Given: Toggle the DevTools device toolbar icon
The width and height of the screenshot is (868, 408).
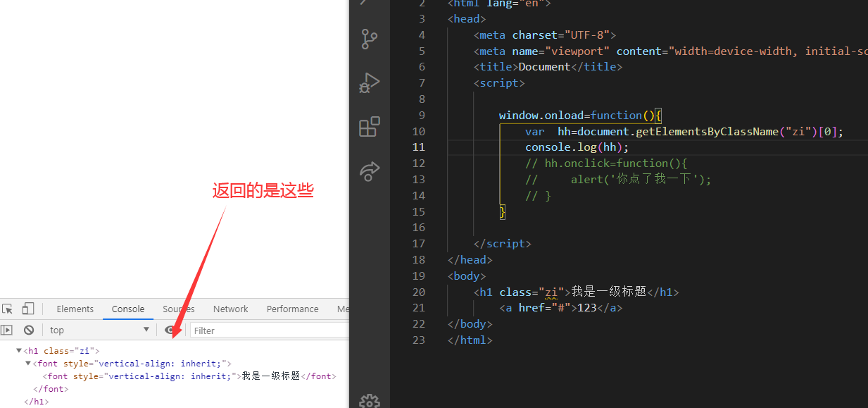Looking at the screenshot, I should coord(28,309).
